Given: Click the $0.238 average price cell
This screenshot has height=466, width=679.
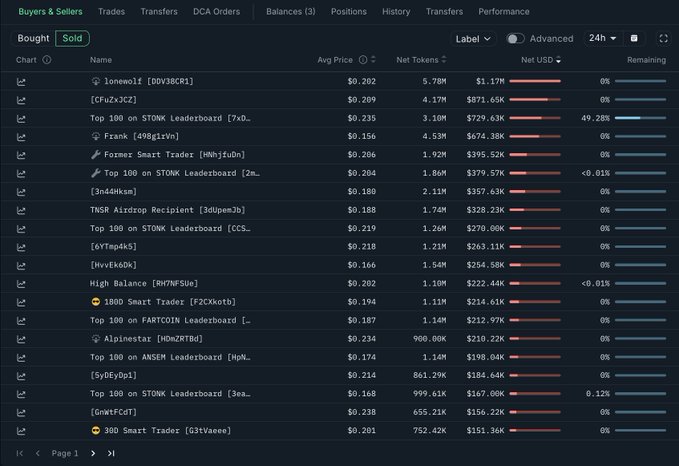Looking at the screenshot, I should click(x=362, y=412).
